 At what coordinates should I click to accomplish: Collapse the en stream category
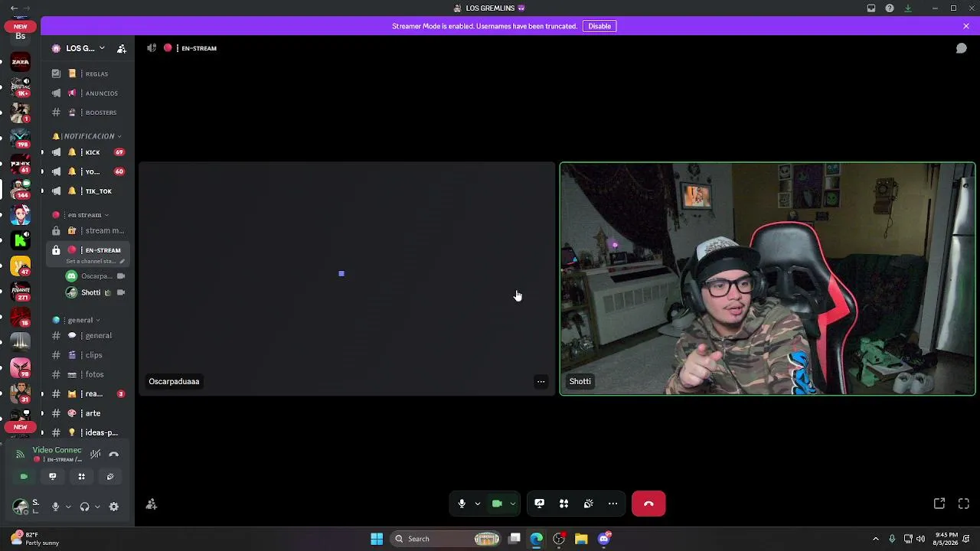point(81,215)
